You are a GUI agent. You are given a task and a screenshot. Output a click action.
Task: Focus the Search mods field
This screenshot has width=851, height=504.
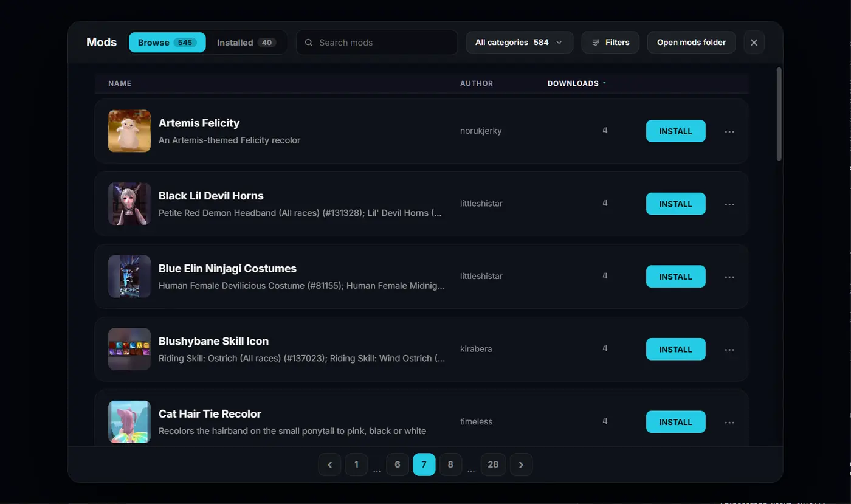pos(377,43)
